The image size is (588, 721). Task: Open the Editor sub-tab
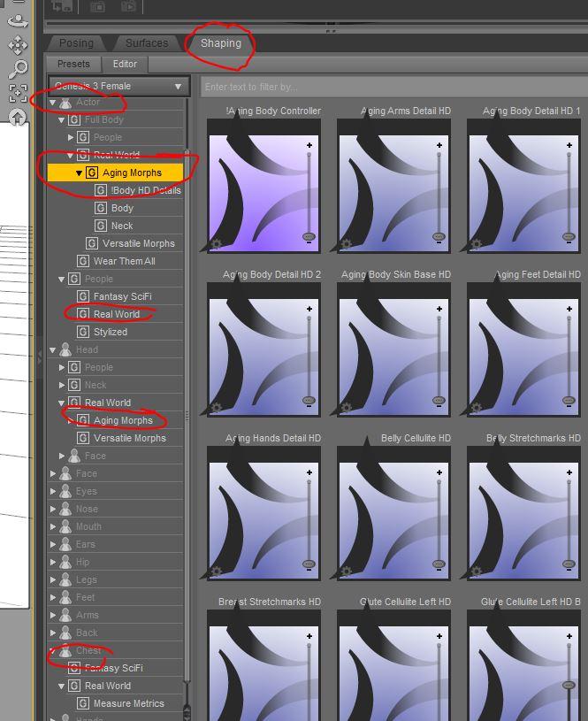pyautogui.click(x=125, y=64)
